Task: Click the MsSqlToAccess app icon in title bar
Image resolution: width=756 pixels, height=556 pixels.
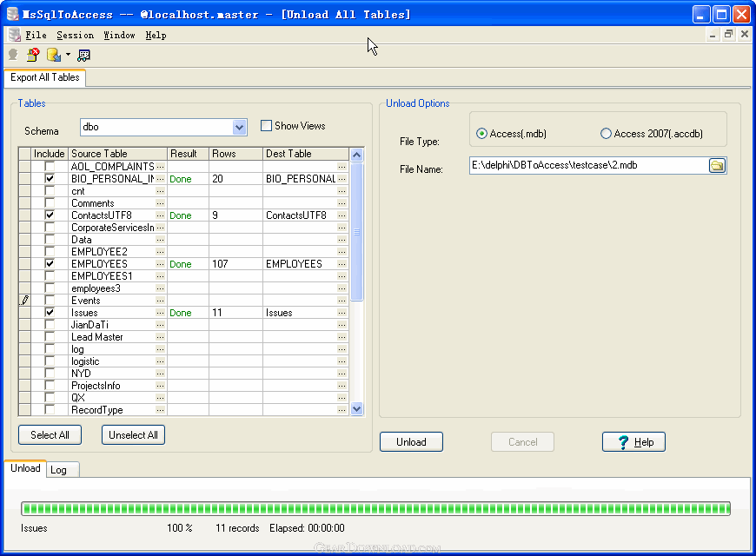Action: pyautogui.click(x=13, y=15)
